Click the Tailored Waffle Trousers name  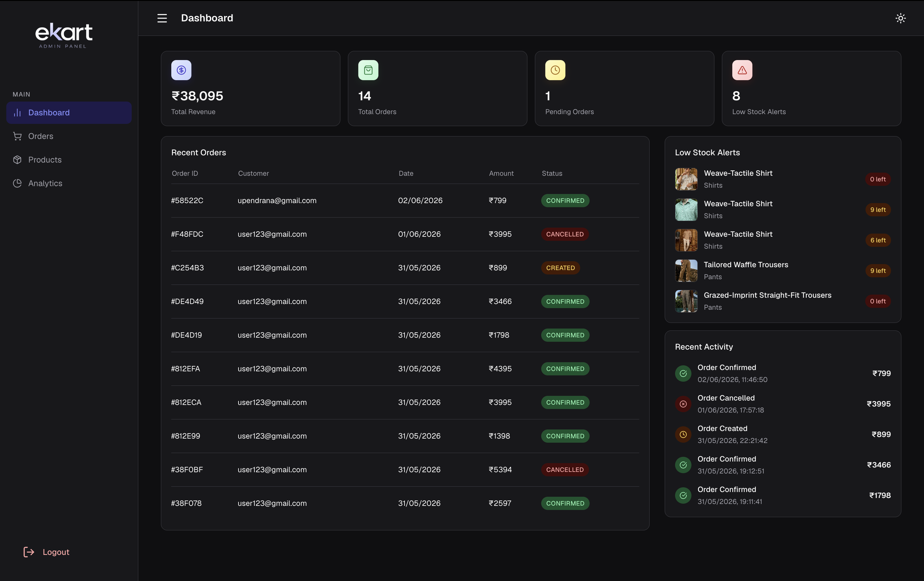point(745,265)
